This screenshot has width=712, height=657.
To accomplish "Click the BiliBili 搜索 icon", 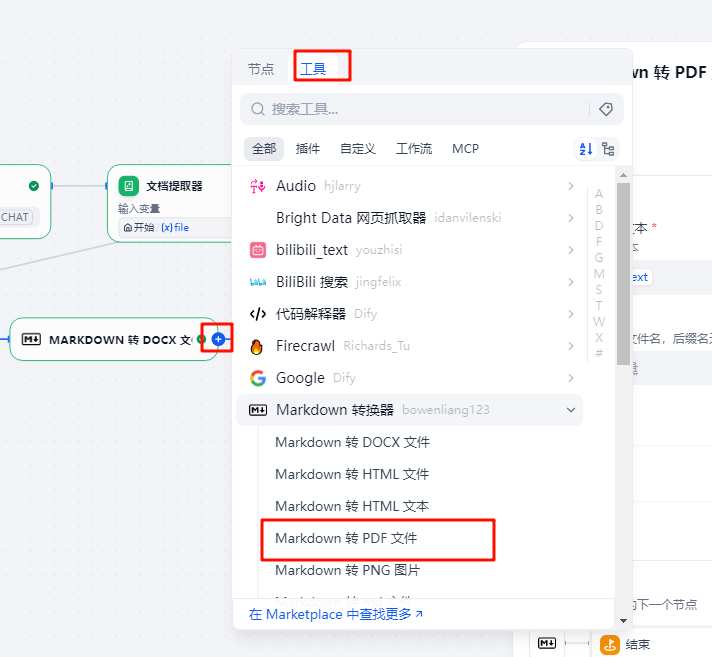I will pyautogui.click(x=257, y=282).
